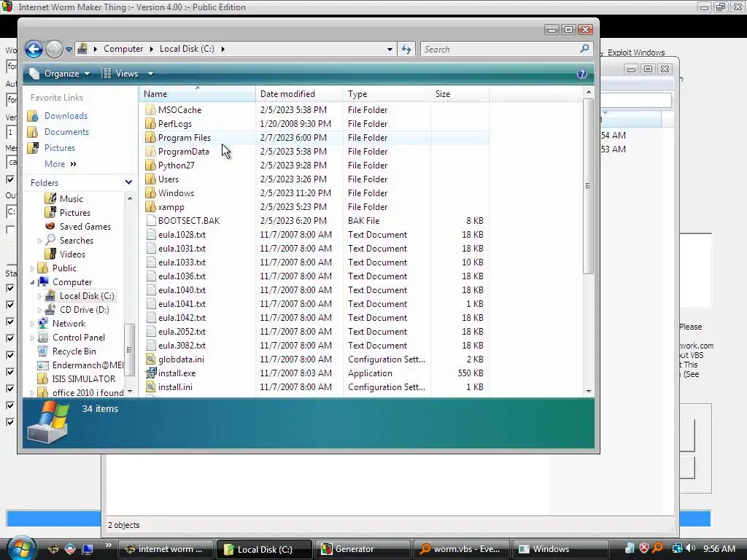The image size is (747, 560).
Task: Click the red security alert tray icon
Action: click(643, 548)
